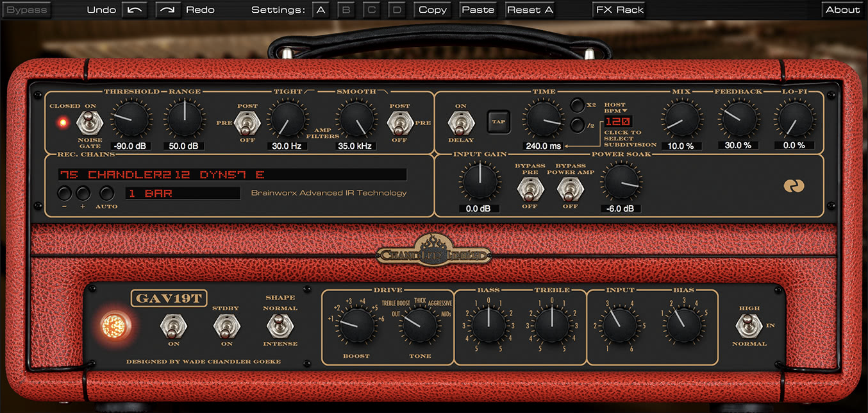Image resolution: width=868 pixels, height=413 pixels.
Task: Click the Redo arrow icon
Action: 168,10
